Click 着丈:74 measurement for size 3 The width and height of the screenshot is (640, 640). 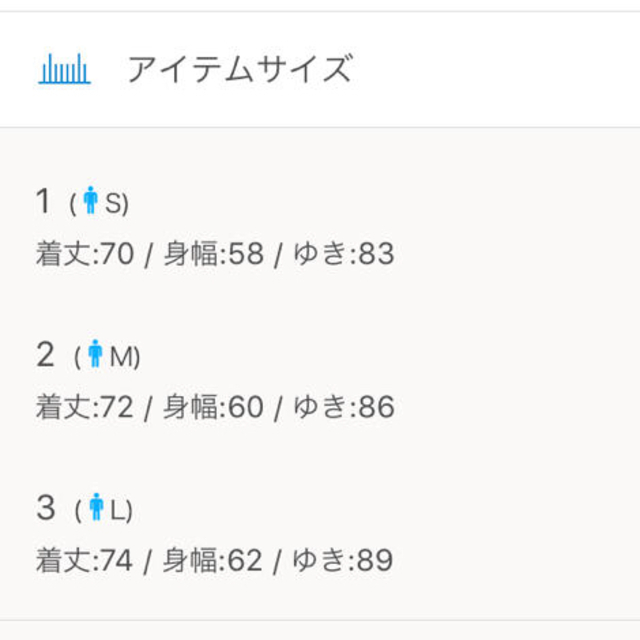click(84, 560)
